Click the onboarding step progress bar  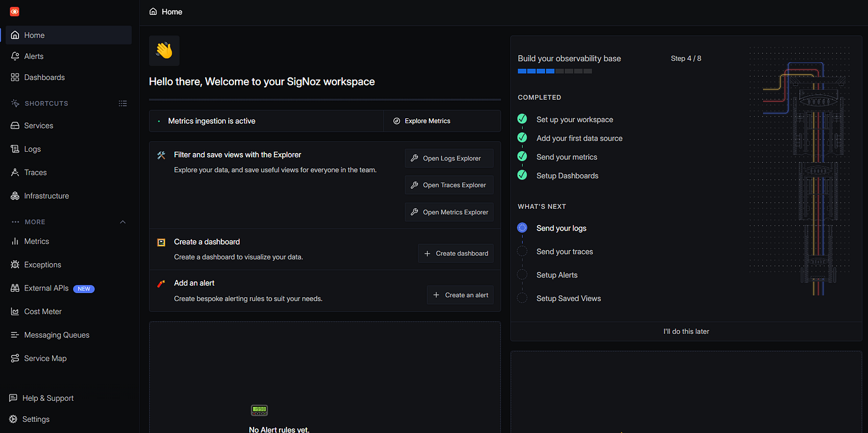555,71
